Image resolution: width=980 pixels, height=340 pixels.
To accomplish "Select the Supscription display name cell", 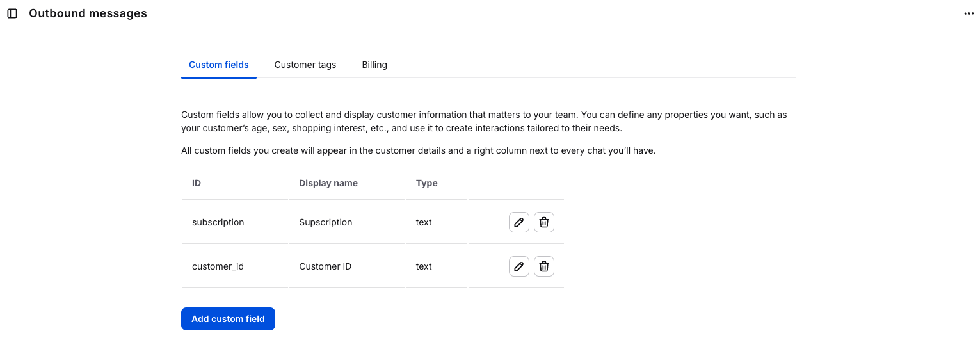I will (326, 222).
